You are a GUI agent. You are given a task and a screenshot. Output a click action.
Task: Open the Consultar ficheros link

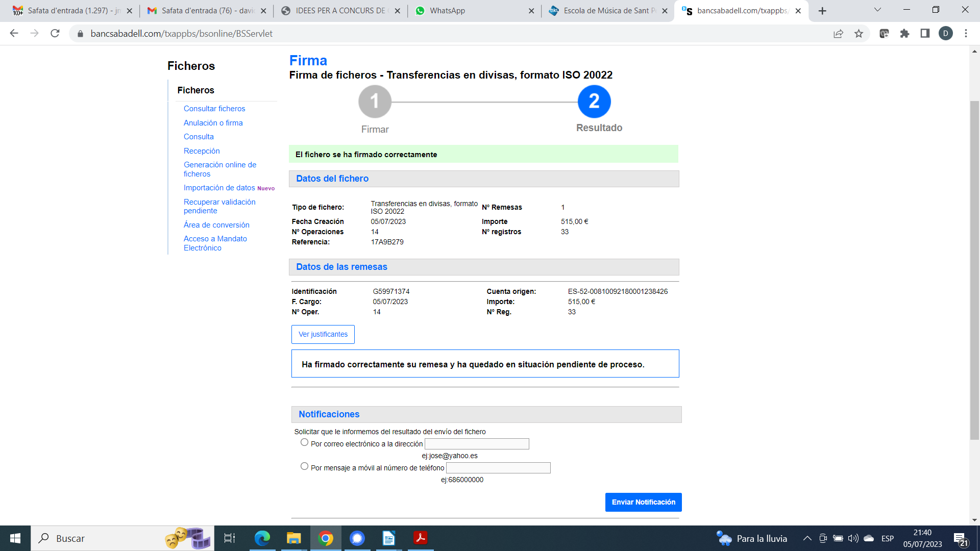click(214, 109)
